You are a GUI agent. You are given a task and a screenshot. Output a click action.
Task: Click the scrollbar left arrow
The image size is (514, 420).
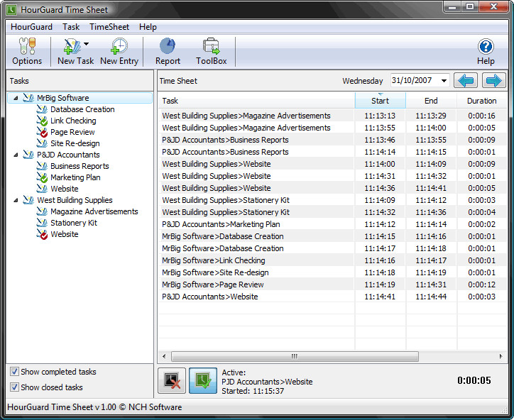164,356
